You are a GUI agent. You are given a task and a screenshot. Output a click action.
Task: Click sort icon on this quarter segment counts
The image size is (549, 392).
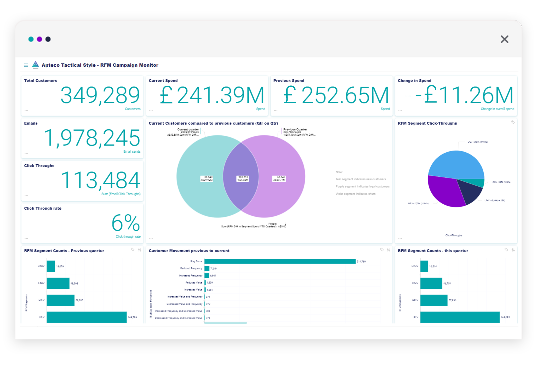(x=513, y=250)
